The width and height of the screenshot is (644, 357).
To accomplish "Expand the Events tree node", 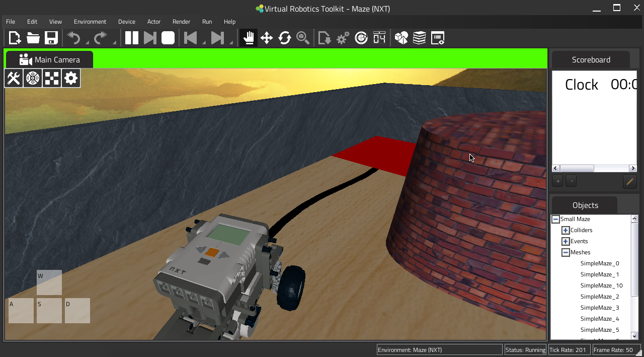I will (x=566, y=242).
